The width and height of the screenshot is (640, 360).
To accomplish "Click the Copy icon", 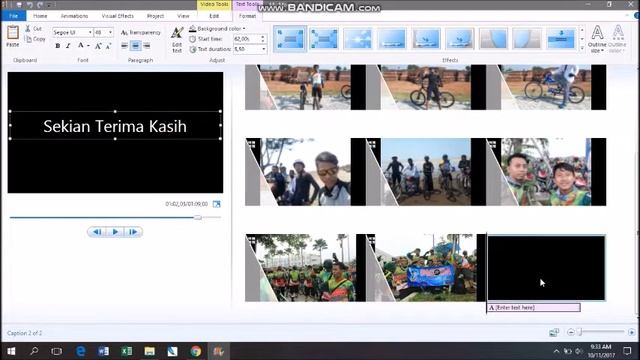I will [28, 39].
